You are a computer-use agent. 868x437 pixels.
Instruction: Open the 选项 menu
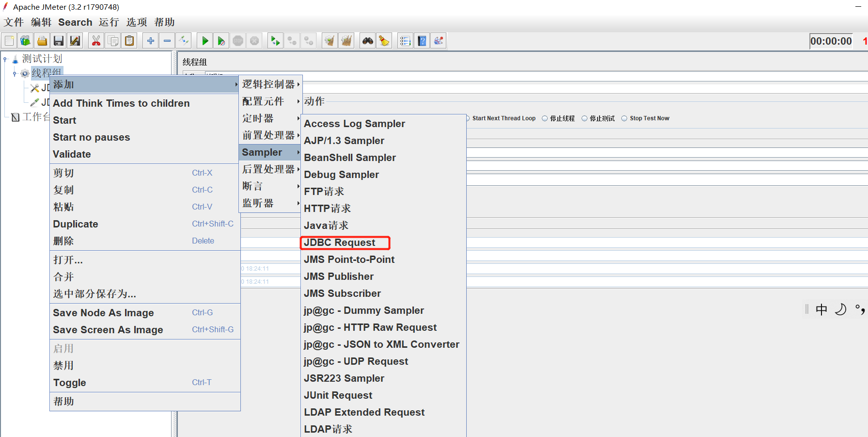pos(137,22)
